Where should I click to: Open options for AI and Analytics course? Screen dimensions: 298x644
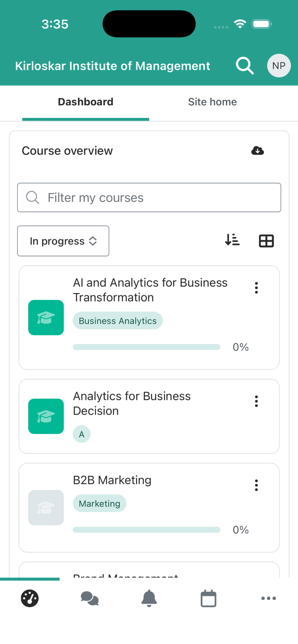click(256, 288)
